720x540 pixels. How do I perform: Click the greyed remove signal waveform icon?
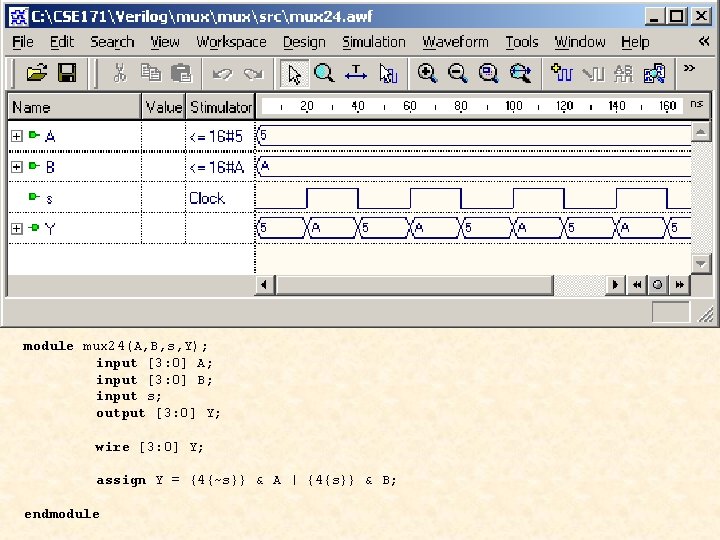pos(593,73)
